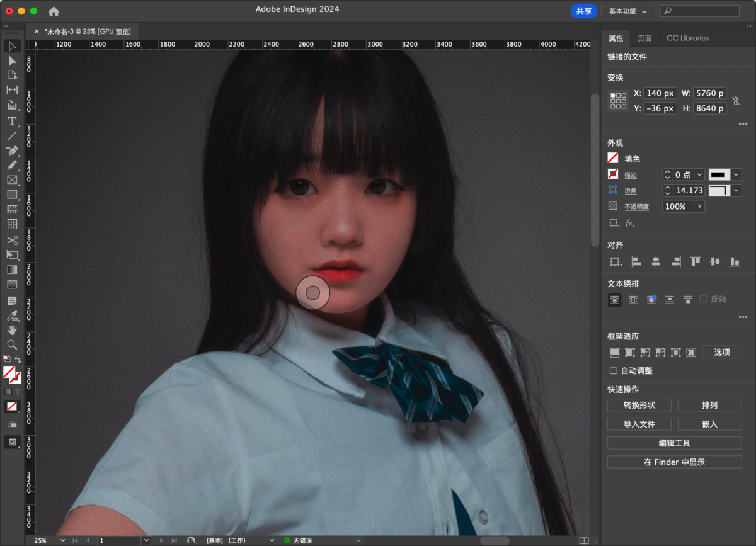756x546 pixels.
Task: Select the Pen tool
Action: pyautogui.click(x=12, y=151)
